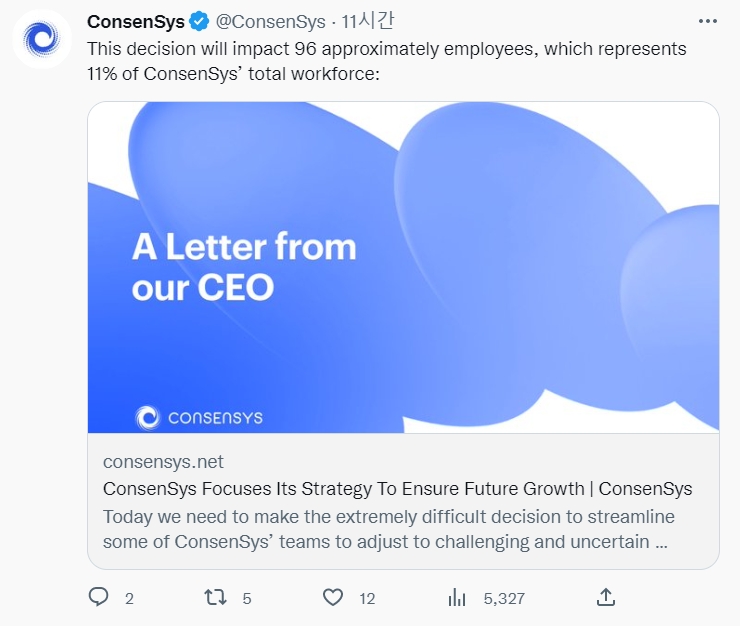Open view analytics bar chart icon

tap(457, 597)
